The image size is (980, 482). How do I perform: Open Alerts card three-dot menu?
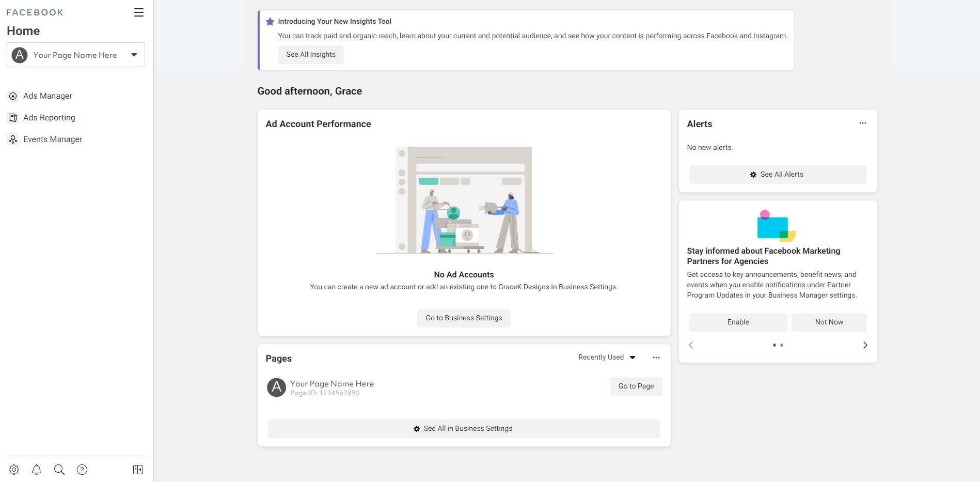(863, 123)
